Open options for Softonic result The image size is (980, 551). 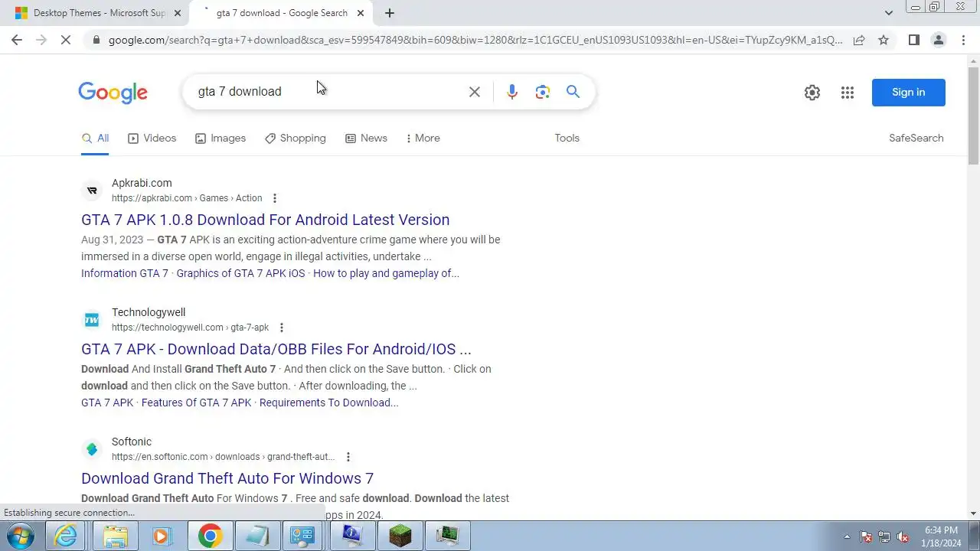[348, 457]
